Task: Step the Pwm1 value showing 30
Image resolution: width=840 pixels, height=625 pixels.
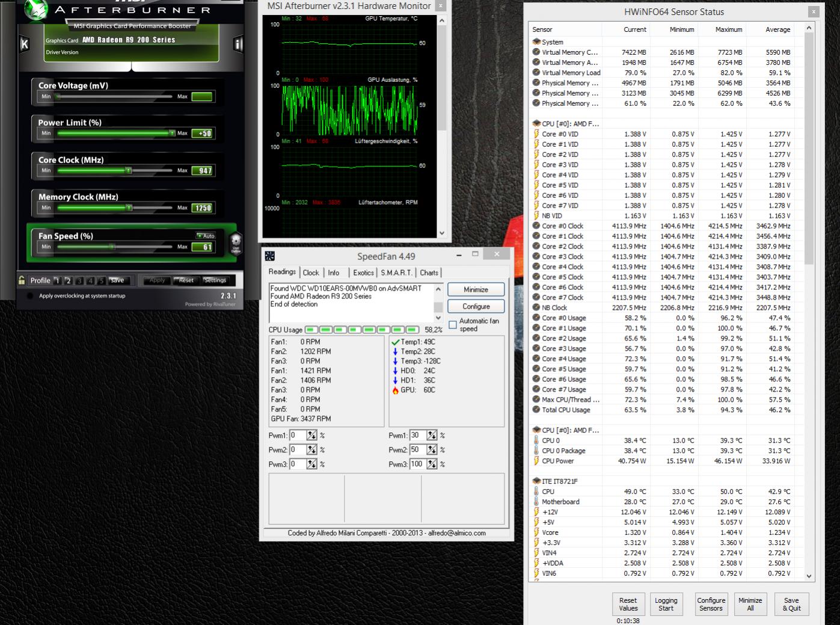Action: click(x=432, y=436)
